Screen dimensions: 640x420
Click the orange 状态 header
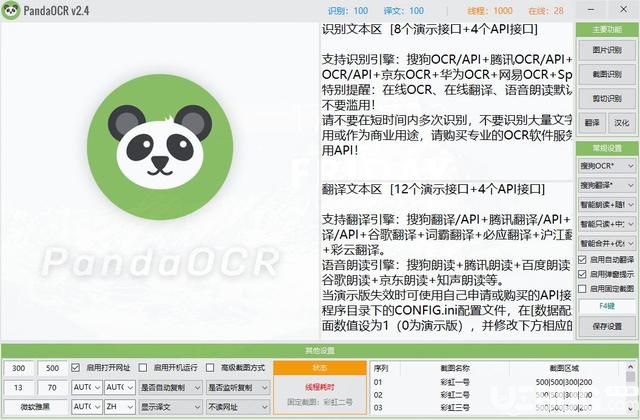point(320,368)
